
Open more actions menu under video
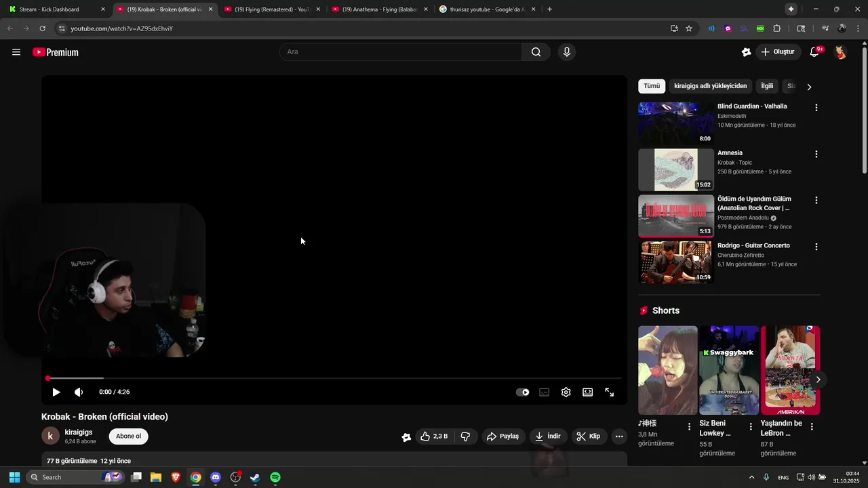coord(619,436)
